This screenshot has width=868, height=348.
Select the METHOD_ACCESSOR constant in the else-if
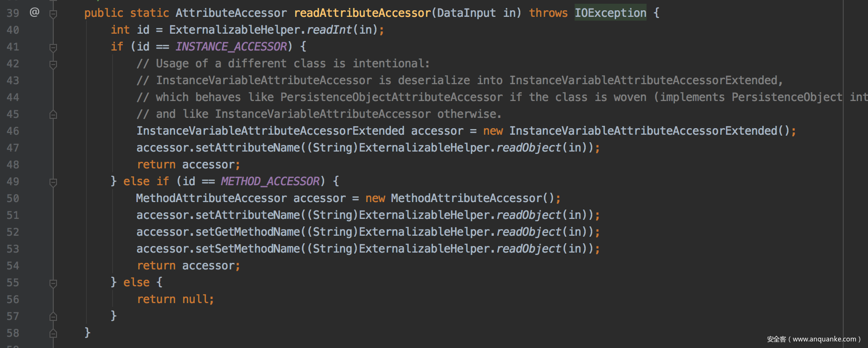click(x=270, y=181)
